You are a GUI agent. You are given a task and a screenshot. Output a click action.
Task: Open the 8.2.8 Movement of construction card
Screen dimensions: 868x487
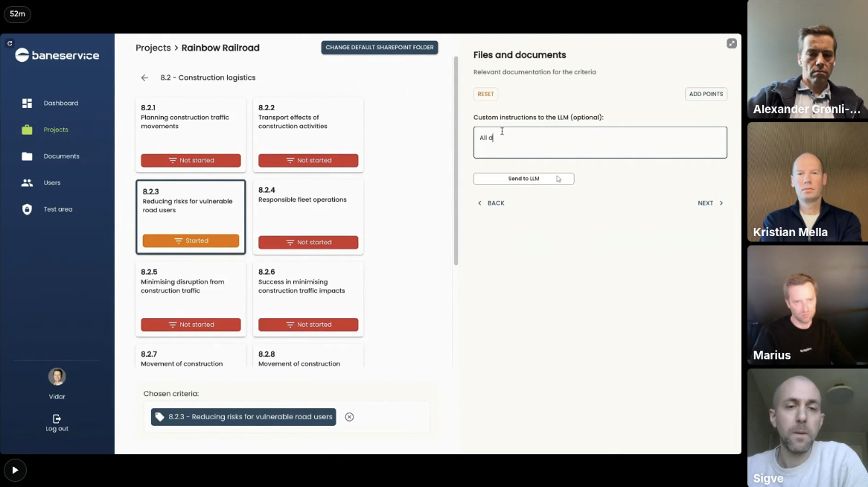coord(308,356)
